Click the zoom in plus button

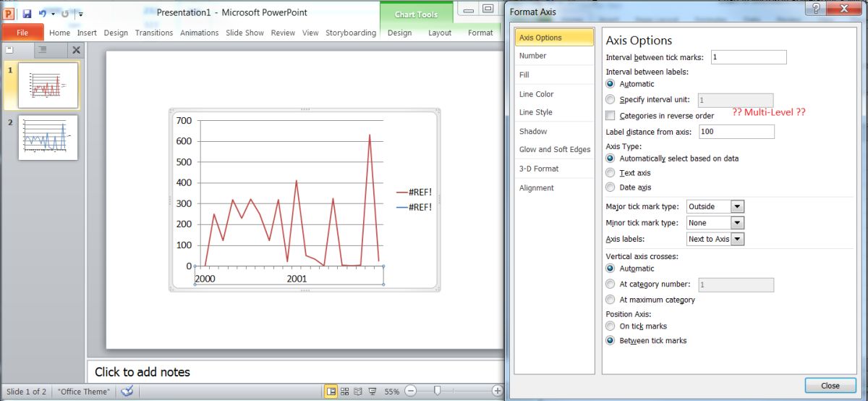[x=497, y=391]
